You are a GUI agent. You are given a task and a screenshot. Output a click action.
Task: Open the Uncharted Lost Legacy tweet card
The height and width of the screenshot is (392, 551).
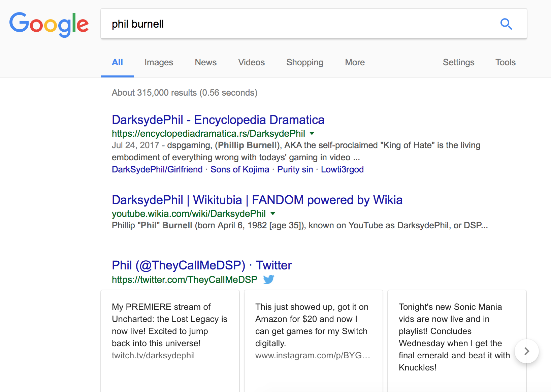(x=170, y=341)
